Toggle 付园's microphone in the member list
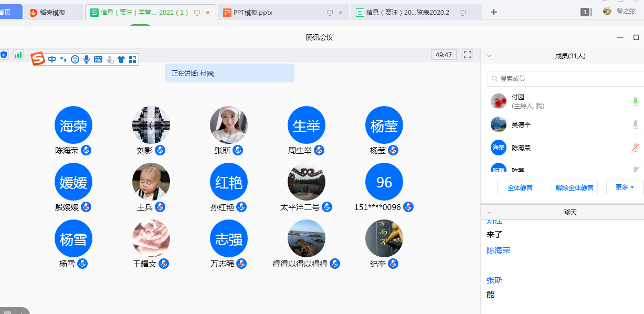This screenshot has width=644, height=314. tap(636, 101)
